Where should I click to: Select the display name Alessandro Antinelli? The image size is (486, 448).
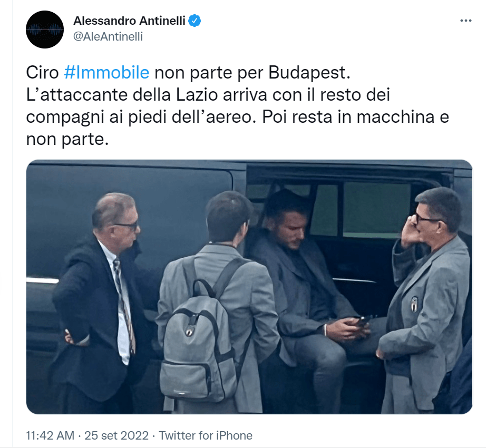[x=129, y=21]
